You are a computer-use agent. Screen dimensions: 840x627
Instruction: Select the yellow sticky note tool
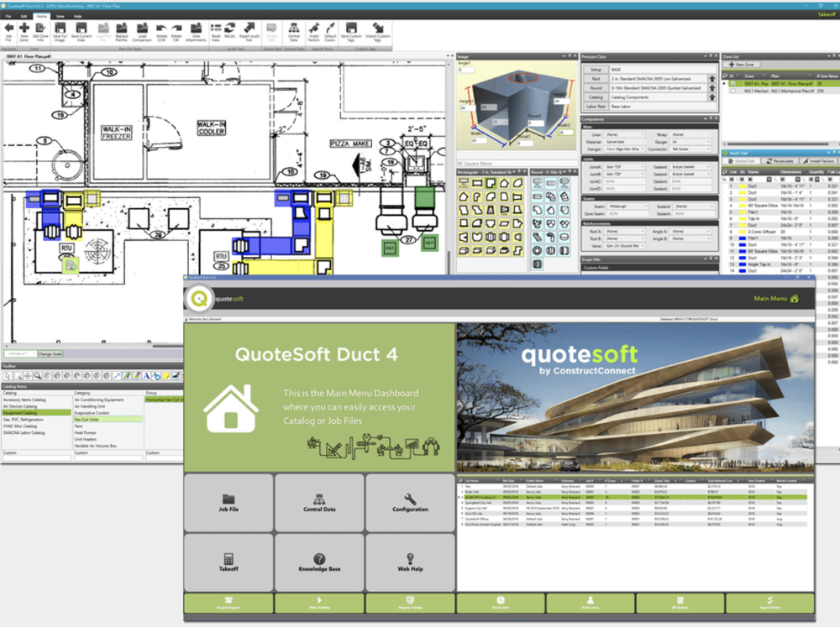(x=166, y=376)
